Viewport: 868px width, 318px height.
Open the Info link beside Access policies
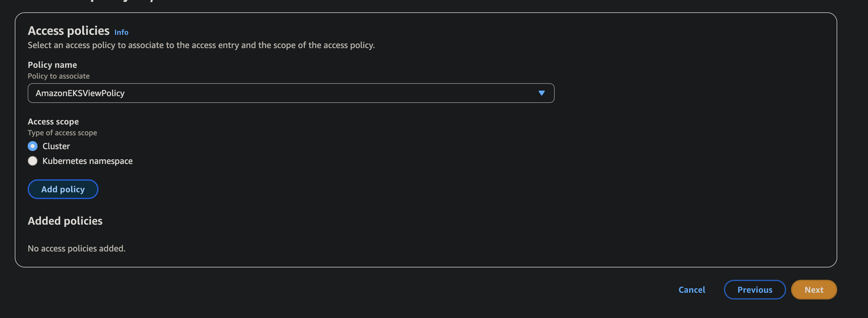click(121, 32)
